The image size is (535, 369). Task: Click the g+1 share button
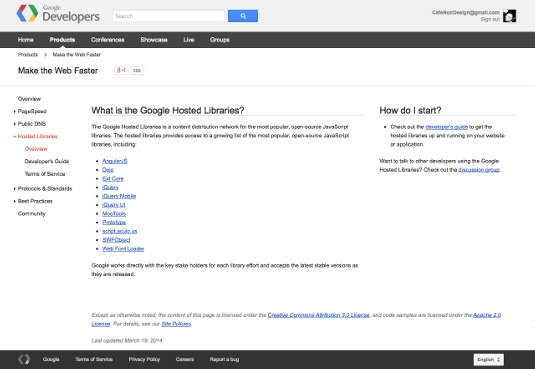click(x=121, y=70)
